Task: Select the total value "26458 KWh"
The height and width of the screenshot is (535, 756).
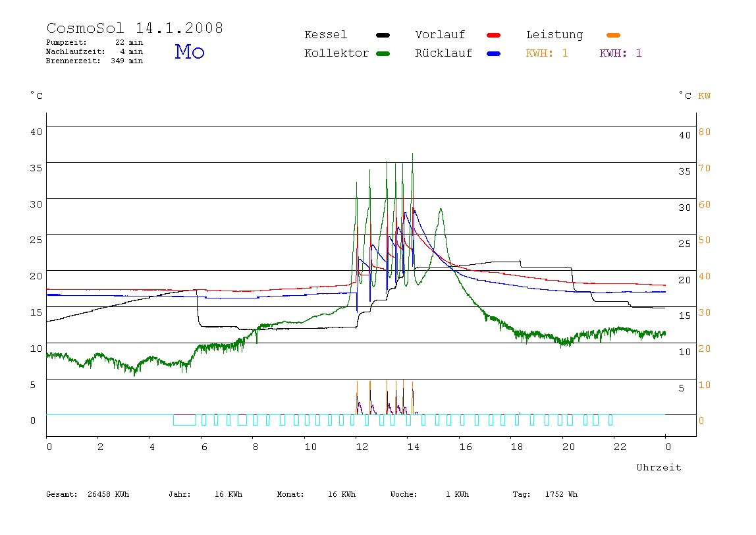Action: (x=109, y=494)
